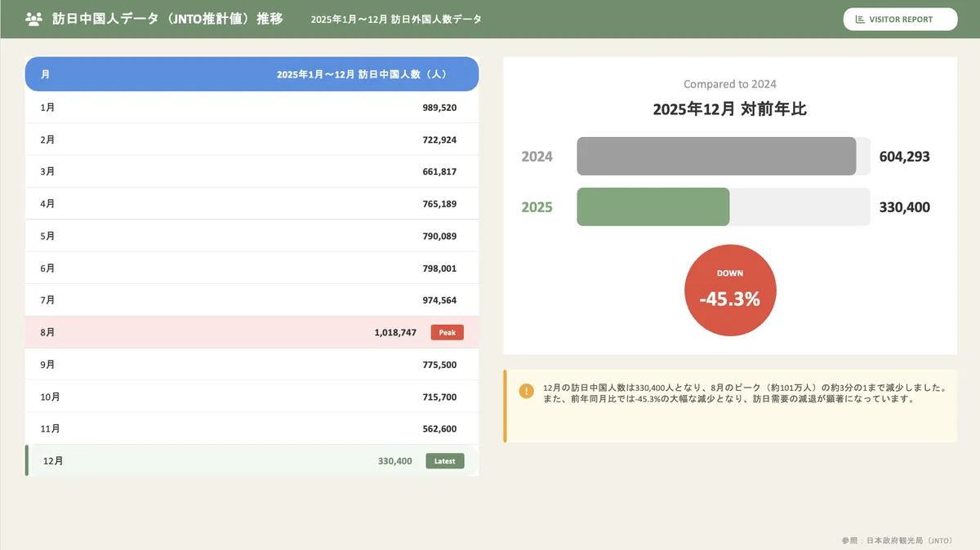Click the 2025年12月 対前年比 heading

pyautogui.click(x=729, y=109)
